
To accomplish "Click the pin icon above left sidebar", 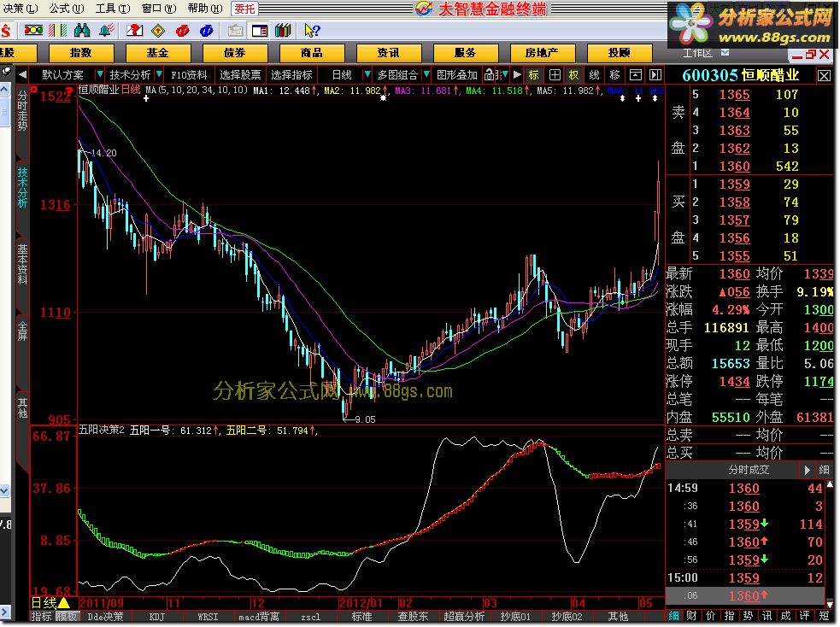I will pos(6,71).
